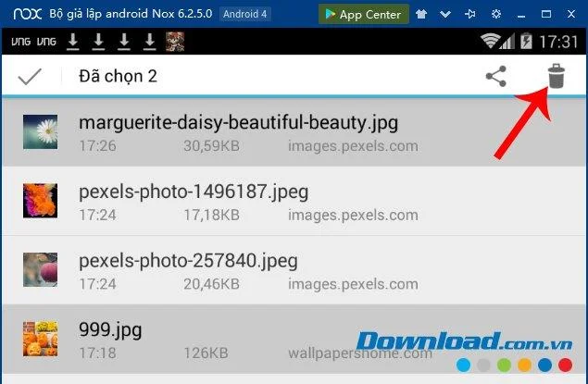588x384 pixels.
Task: Tap the picture notification thumbnail in status bar
Action: (x=175, y=42)
